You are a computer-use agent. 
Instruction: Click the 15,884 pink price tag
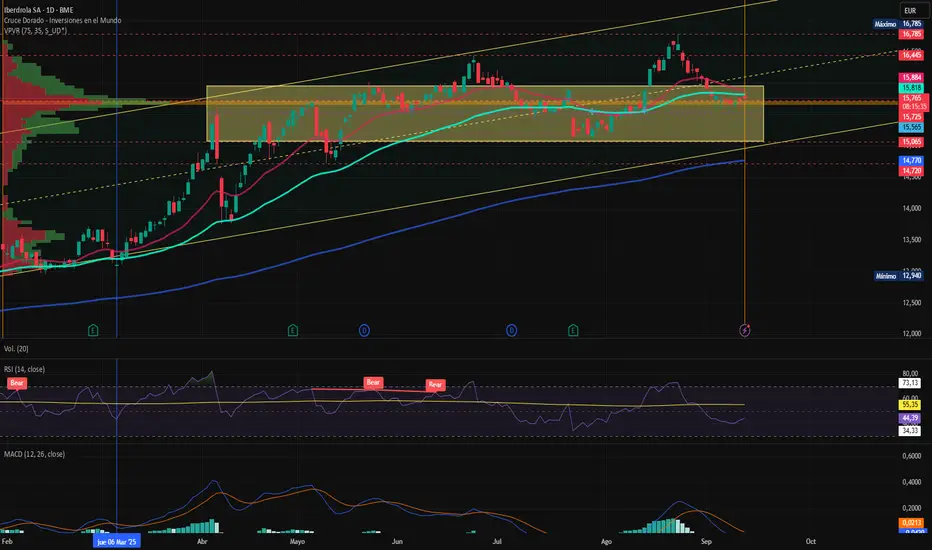[911, 77]
